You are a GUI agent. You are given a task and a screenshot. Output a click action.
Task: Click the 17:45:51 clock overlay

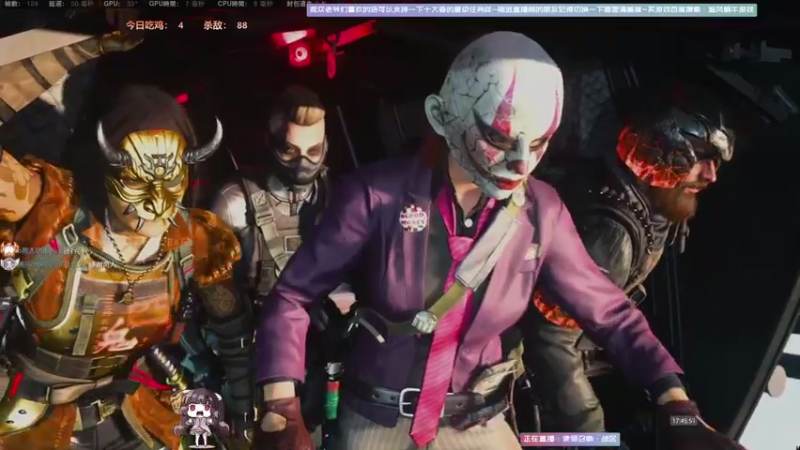pos(683,421)
